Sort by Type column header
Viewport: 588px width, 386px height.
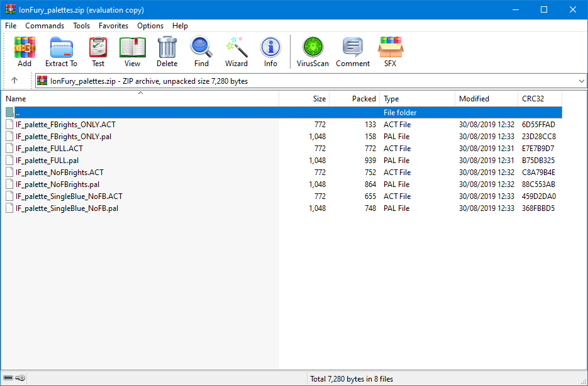[418, 99]
